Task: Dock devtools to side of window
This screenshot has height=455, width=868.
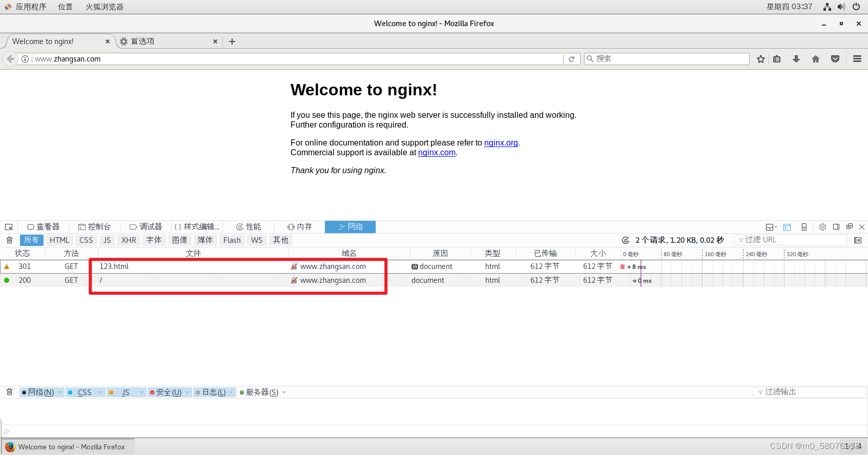Action: [836, 227]
